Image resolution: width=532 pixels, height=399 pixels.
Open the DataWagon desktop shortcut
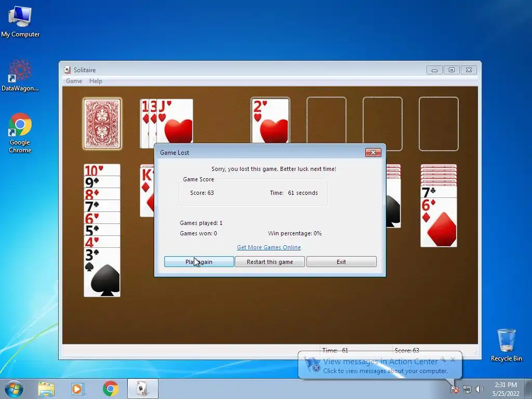coord(20,76)
